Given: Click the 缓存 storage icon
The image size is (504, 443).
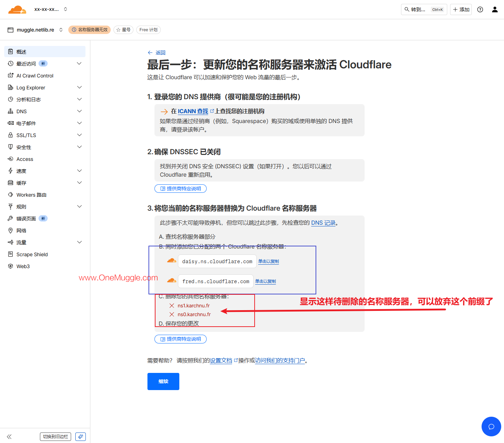Looking at the screenshot, I should [x=11, y=183].
